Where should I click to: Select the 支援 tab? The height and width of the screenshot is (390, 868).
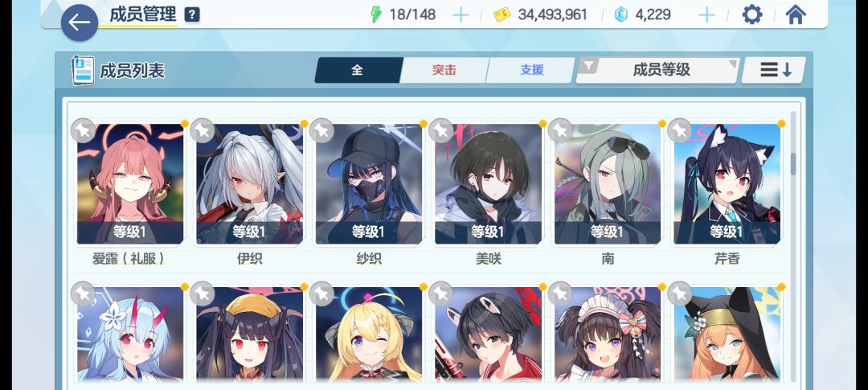(531, 70)
